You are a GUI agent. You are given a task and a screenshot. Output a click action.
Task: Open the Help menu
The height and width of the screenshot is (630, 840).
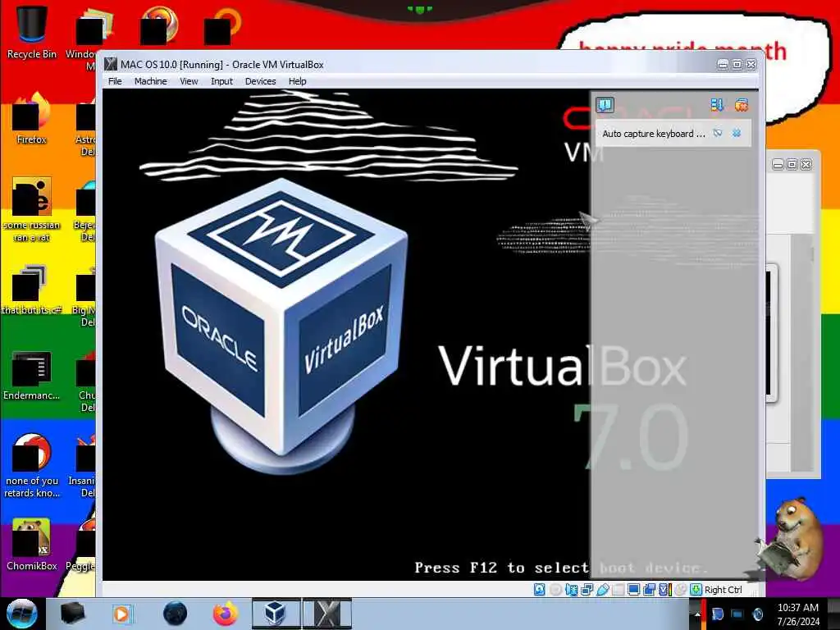[x=297, y=81]
